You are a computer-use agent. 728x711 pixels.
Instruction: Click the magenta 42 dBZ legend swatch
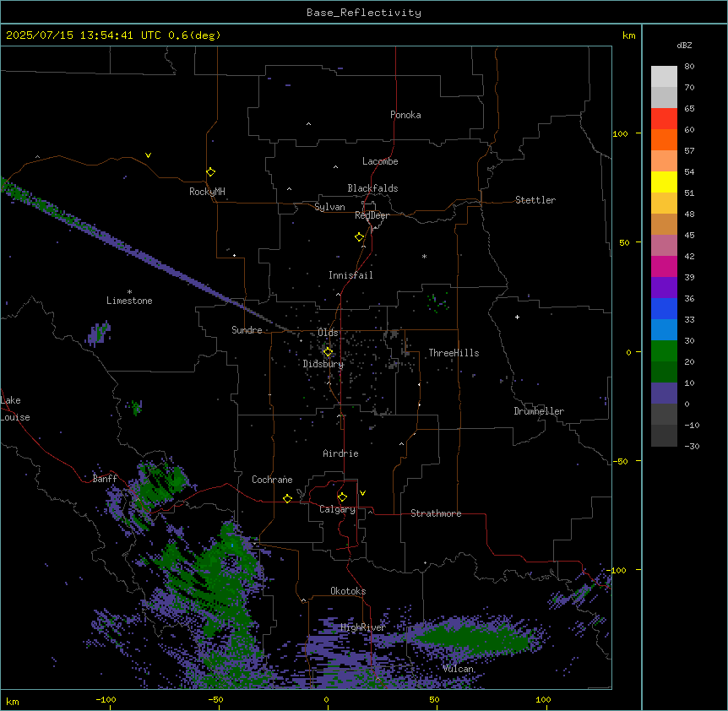click(664, 266)
